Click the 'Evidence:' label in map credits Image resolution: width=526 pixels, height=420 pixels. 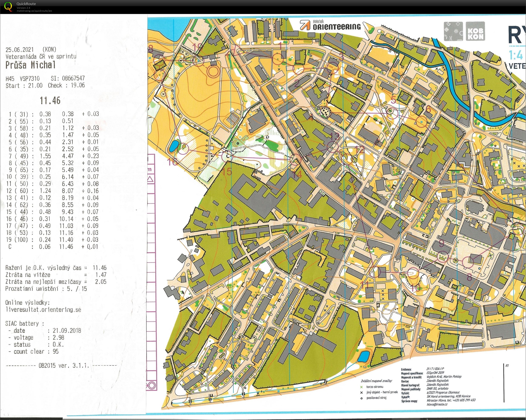click(x=406, y=369)
